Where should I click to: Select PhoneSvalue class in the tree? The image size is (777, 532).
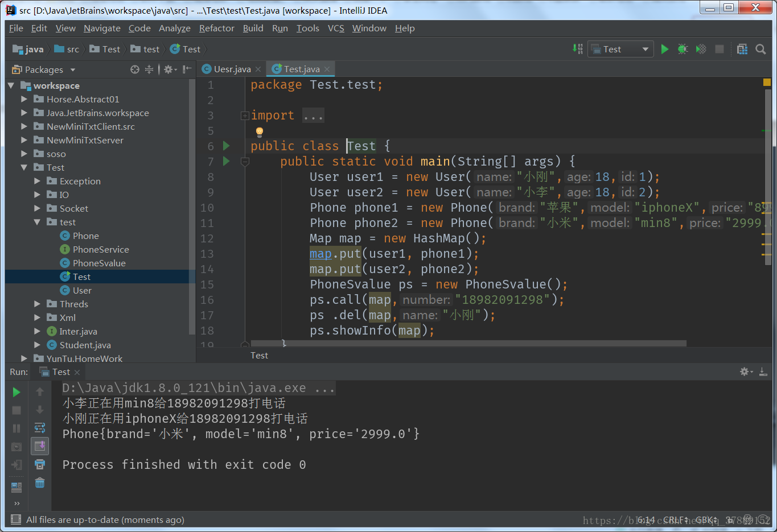coord(98,263)
